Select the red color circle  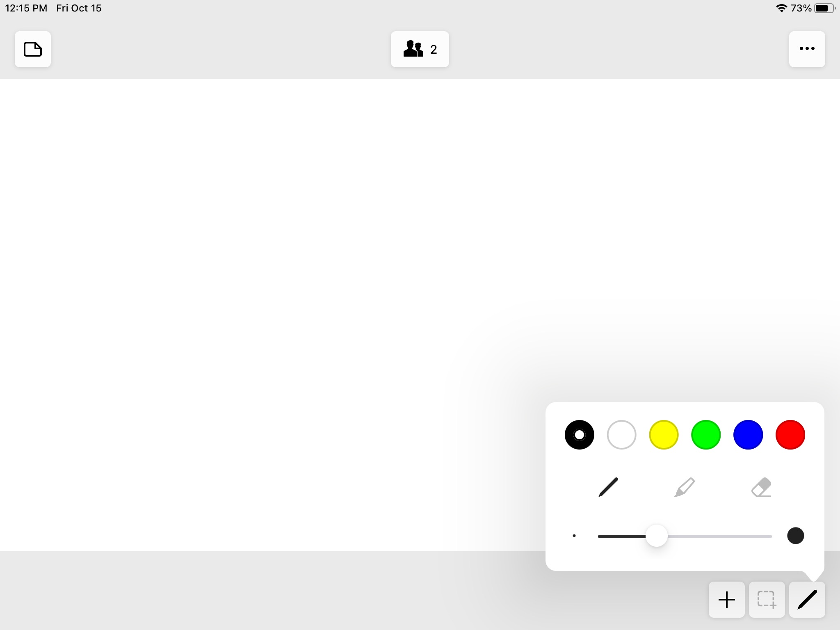(791, 434)
